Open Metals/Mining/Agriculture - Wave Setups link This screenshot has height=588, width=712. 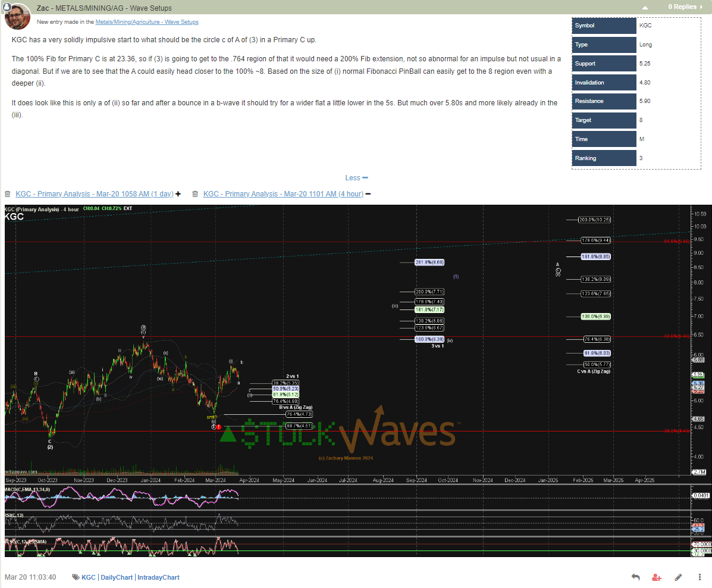[147, 22]
